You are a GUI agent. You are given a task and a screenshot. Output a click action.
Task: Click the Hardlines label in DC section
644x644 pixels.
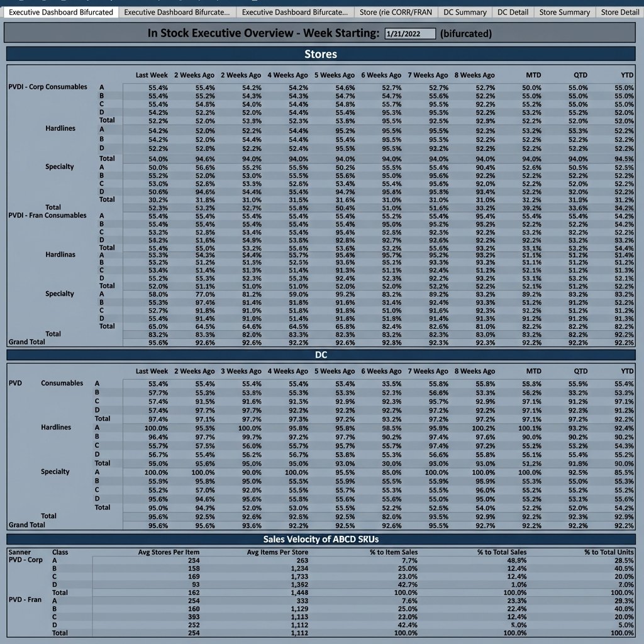point(57,427)
